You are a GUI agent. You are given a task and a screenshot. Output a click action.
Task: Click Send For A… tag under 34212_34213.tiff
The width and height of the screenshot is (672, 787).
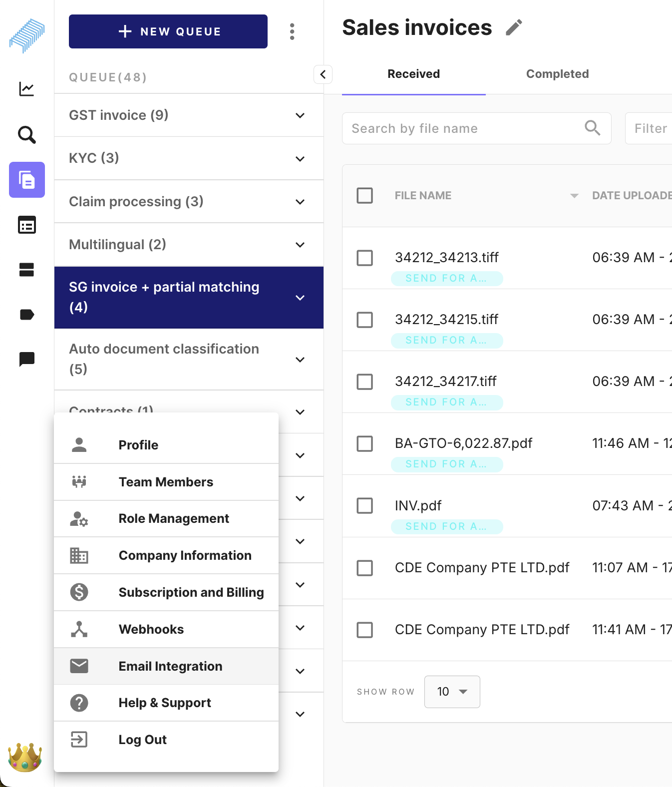tap(447, 278)
